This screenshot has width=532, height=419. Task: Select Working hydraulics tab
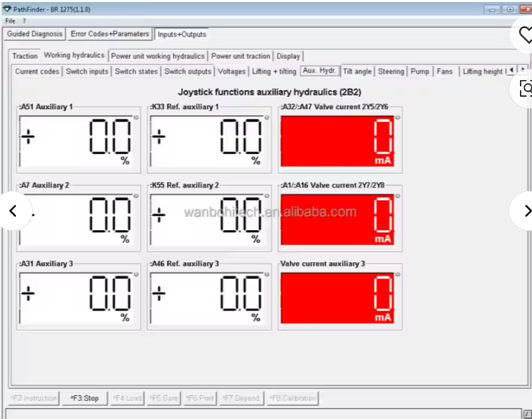point(74,55)
